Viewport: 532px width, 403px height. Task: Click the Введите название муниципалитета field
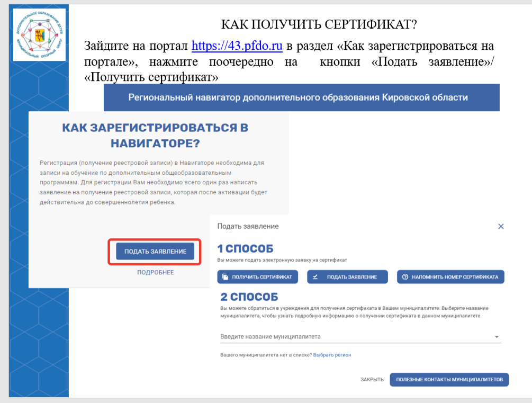(x=360, y=336)
